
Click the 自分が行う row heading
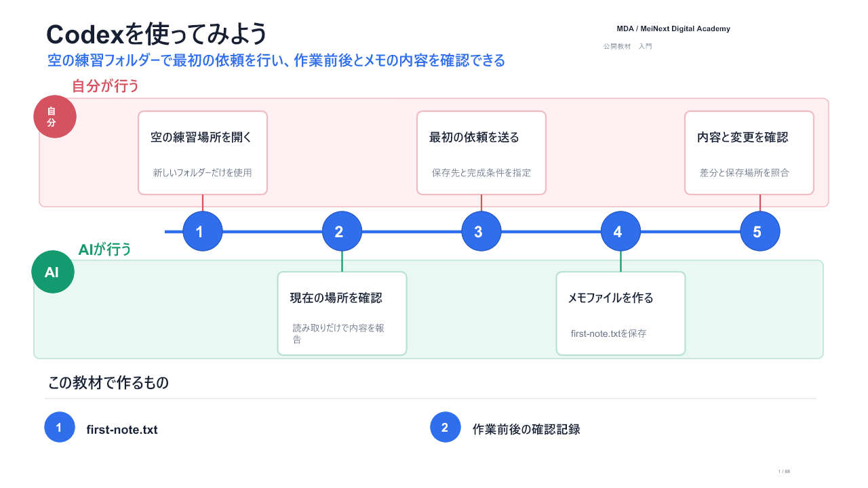tap(105, 86)
